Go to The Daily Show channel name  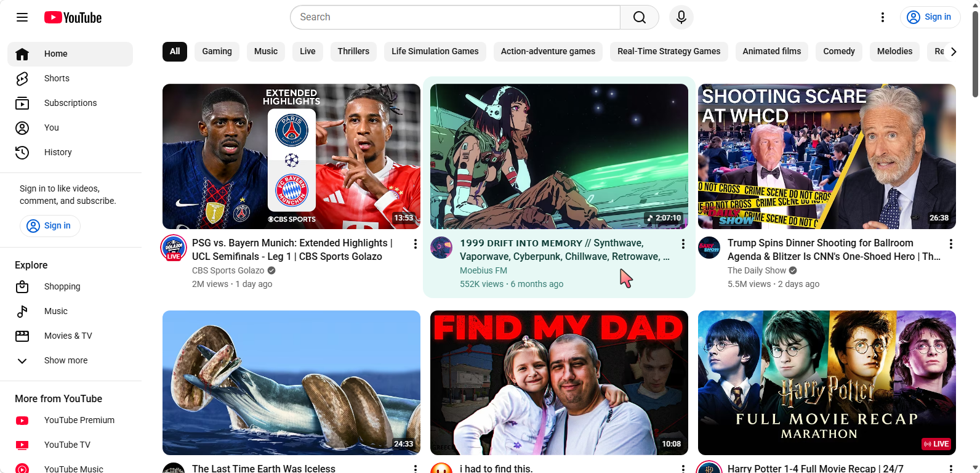(757, 270)
